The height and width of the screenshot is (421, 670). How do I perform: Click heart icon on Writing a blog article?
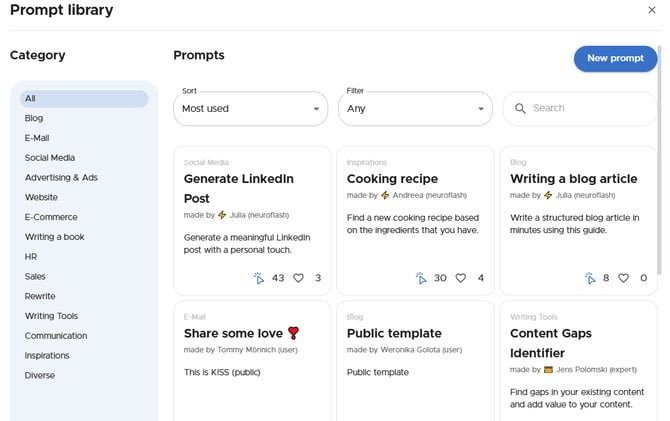tap(623, 278)
